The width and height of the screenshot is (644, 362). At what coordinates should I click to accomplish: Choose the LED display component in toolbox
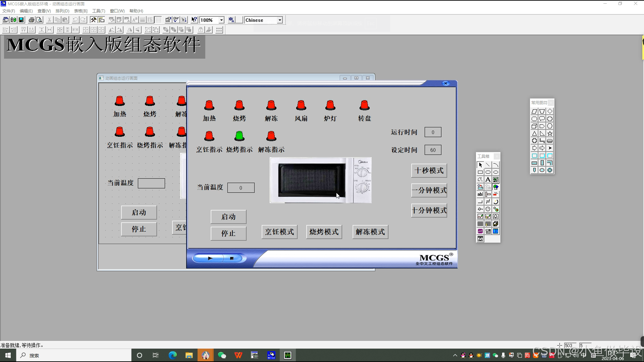coord(496,231)
